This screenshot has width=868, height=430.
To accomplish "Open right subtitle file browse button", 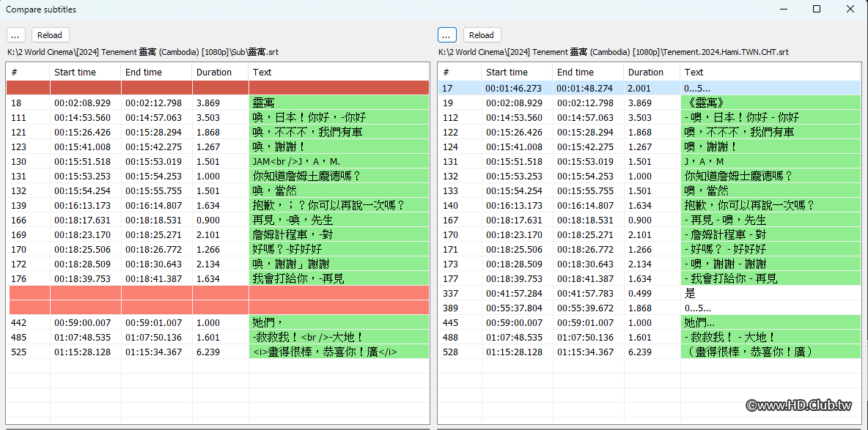I will click(447, 35).
